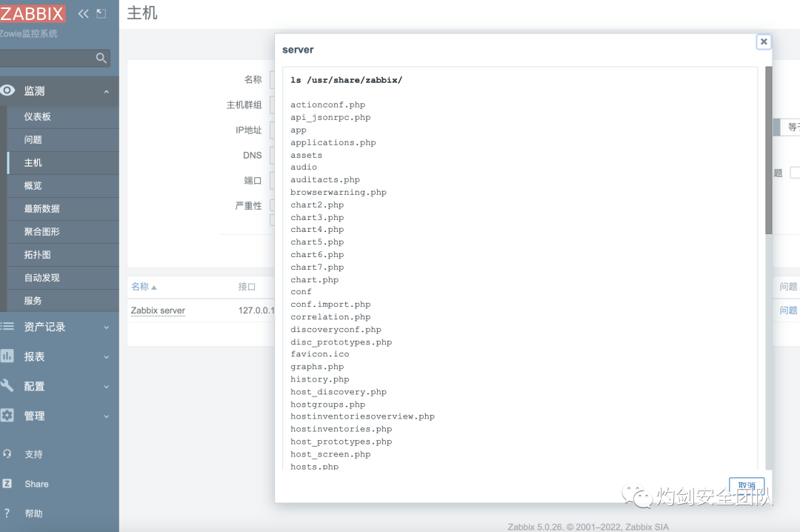Click browserwarning.php in the output

click(339, 193)
